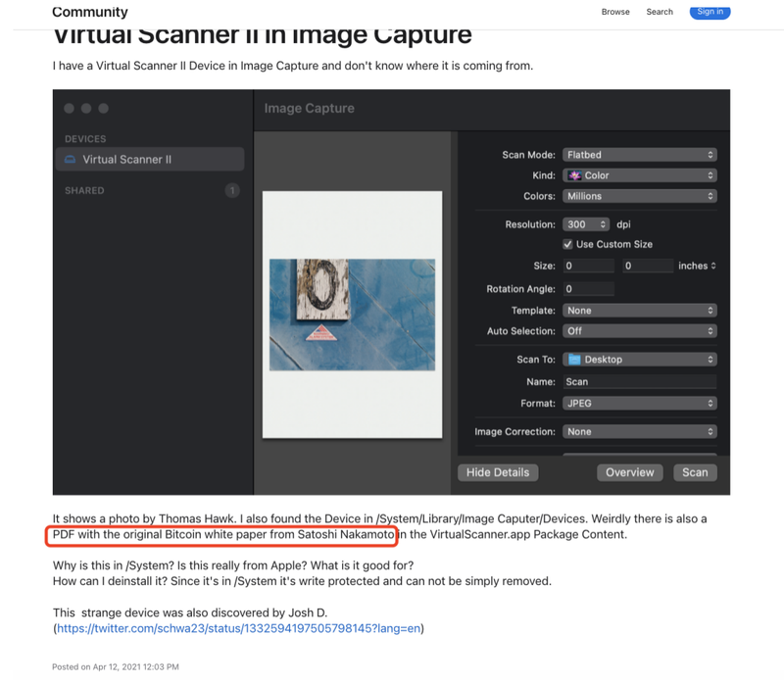Click the 'Virtual Scanner II in Image Capture' heading
Image resolution: width=784 pixels, height=684 pixels.
262,35
